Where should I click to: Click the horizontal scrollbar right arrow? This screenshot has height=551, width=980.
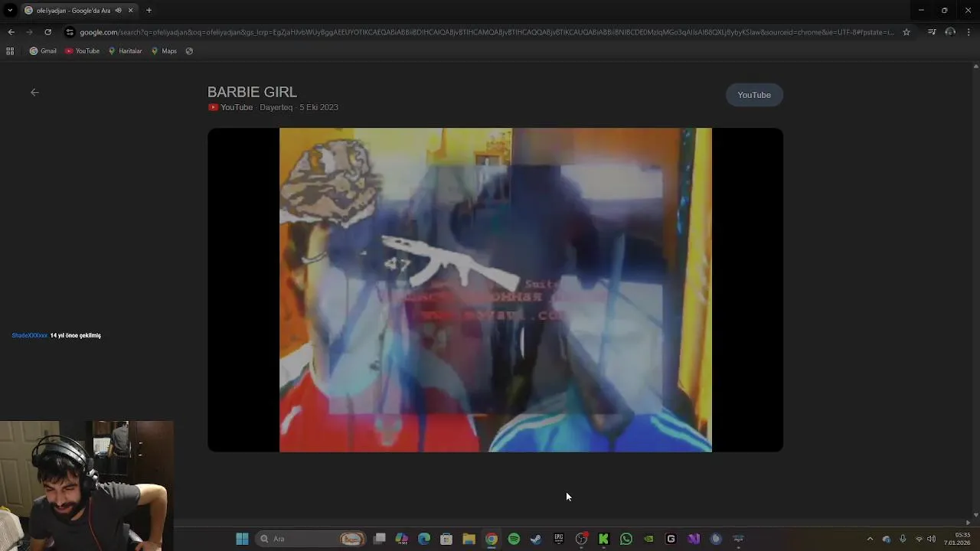click(x=969, y=523)
